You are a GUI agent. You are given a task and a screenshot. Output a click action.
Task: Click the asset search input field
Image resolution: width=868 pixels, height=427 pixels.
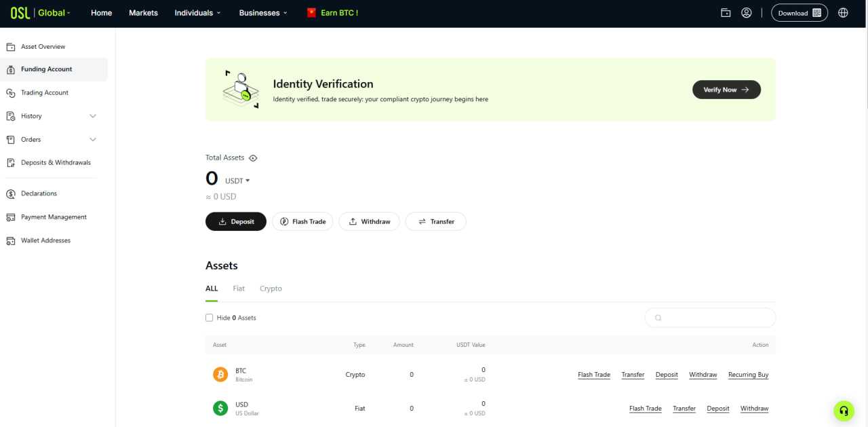pos(710,318)
